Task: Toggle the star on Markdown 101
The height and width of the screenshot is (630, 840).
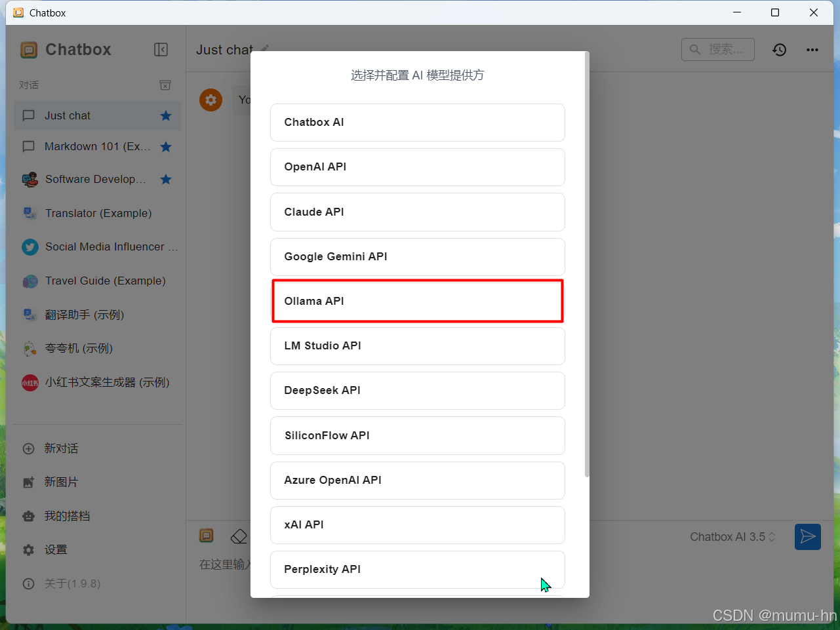Action: (166, 147)
